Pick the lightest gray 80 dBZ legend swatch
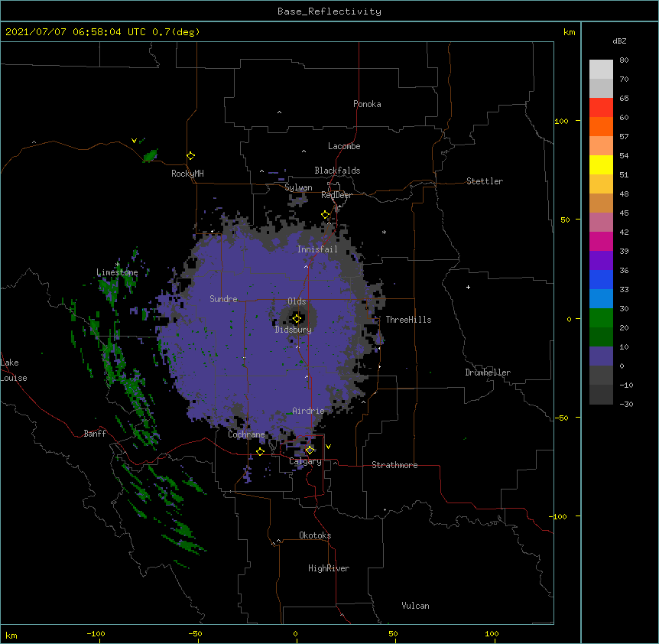This screenshot has height=644, width=659. click(x=601, y=69)
